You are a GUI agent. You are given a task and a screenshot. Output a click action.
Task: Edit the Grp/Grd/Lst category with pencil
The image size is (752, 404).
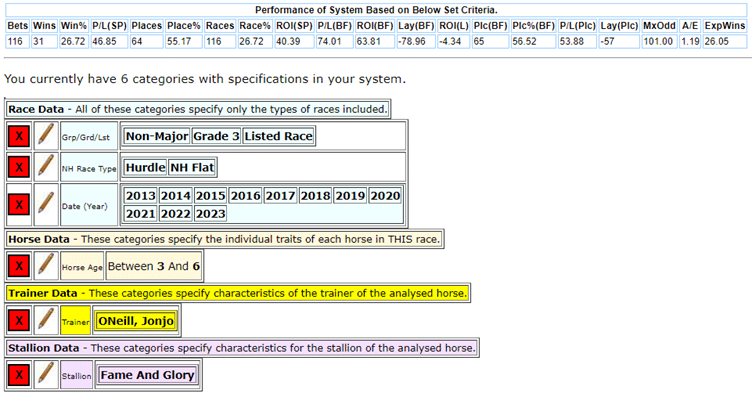(x=46, y=136)
